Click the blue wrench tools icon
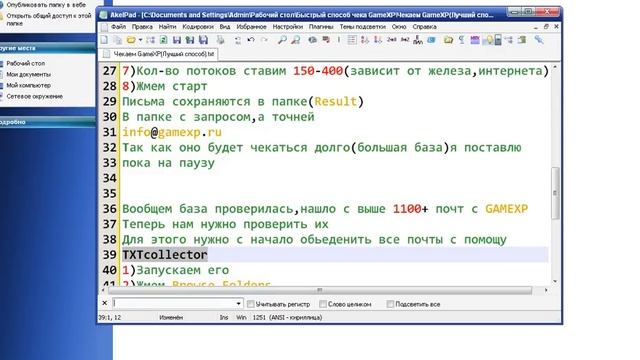The width and height of the screenshot is (640, 360). point(539,40)
